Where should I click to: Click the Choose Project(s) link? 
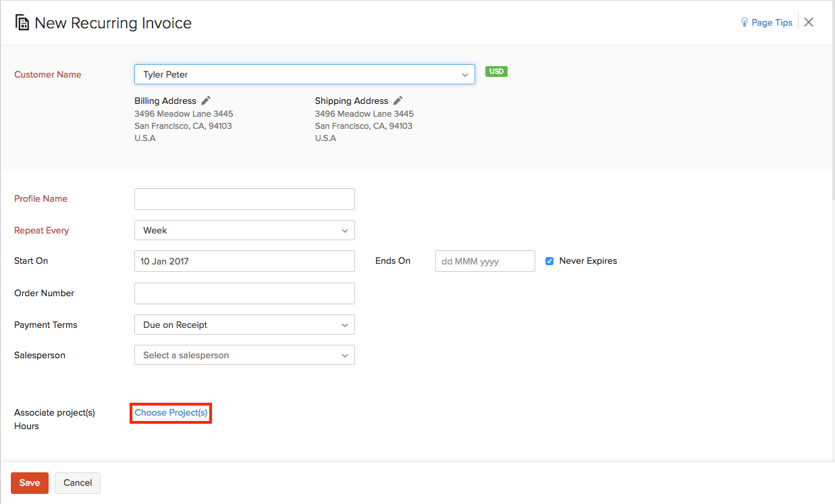tap(170, 412)
